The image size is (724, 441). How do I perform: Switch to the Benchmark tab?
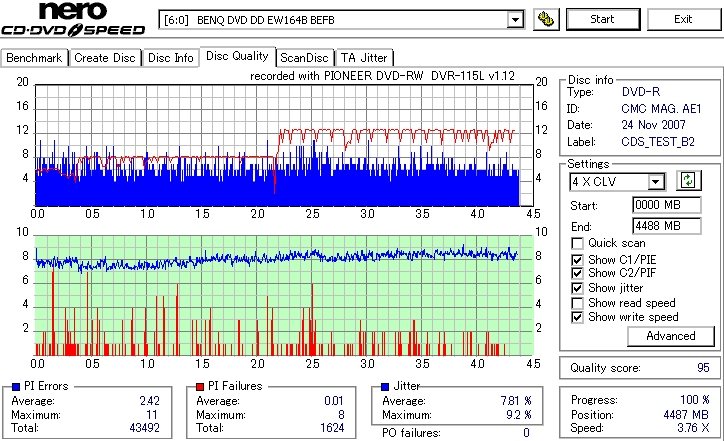(x=34, y=58)
